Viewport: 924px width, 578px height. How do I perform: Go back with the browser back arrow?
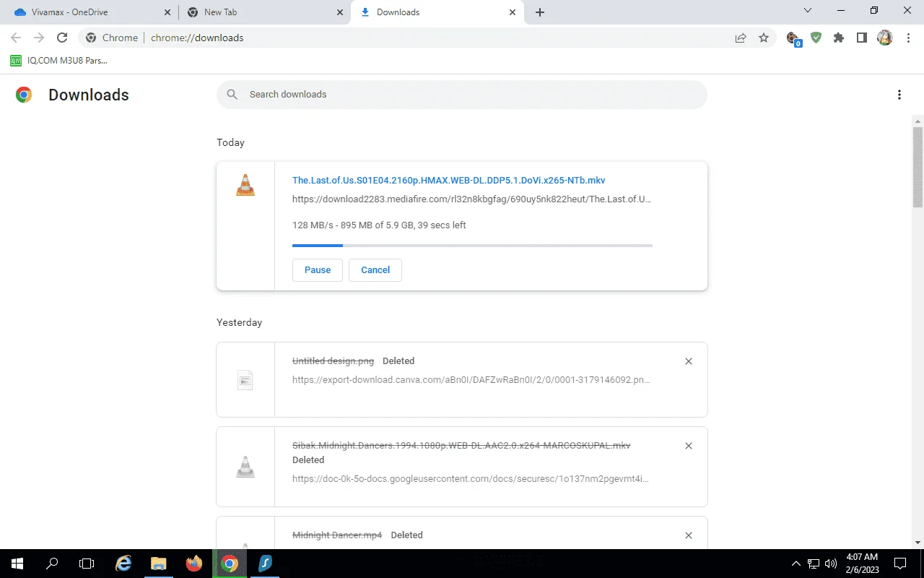16,38
